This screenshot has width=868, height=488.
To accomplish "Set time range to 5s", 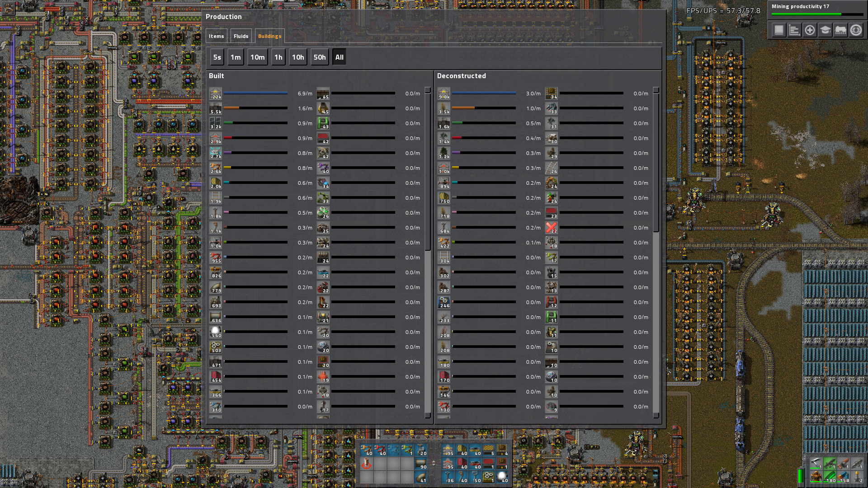I will click(x=217, y=57).
